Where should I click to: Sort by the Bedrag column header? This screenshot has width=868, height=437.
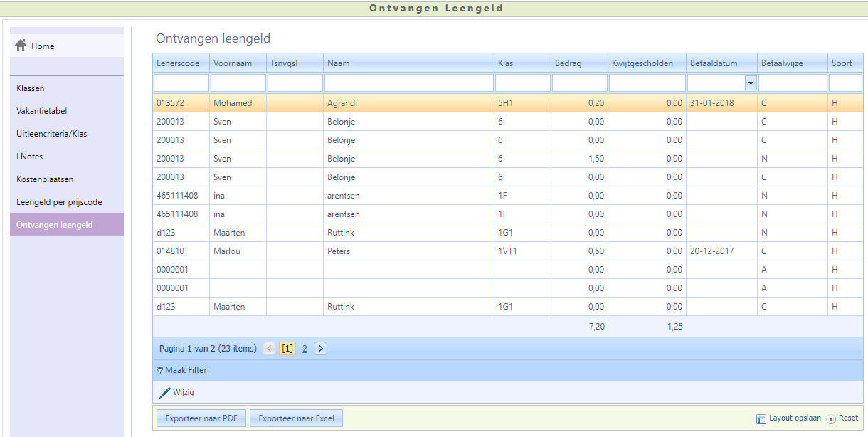pos(568,63)
